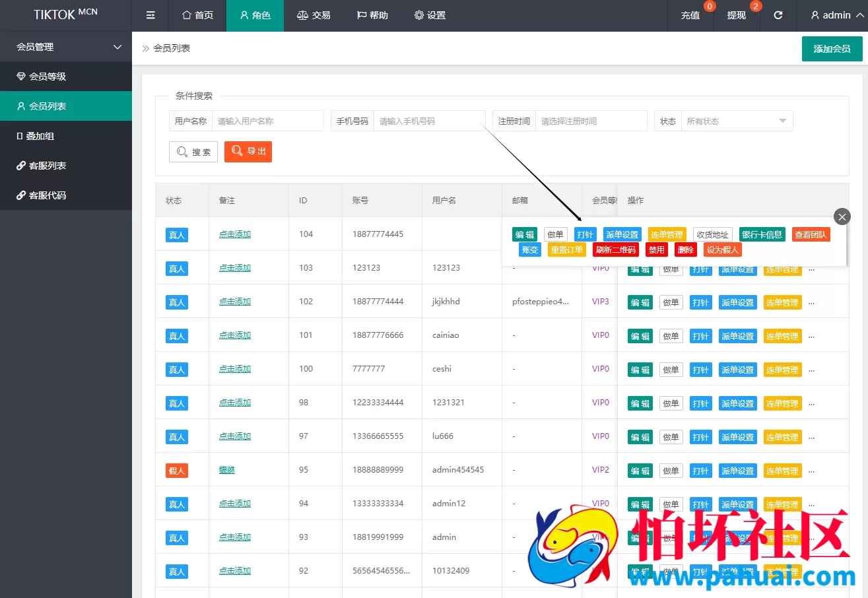
Task: Click 假人 status tag for ID 95
Action: coord(177,471)
